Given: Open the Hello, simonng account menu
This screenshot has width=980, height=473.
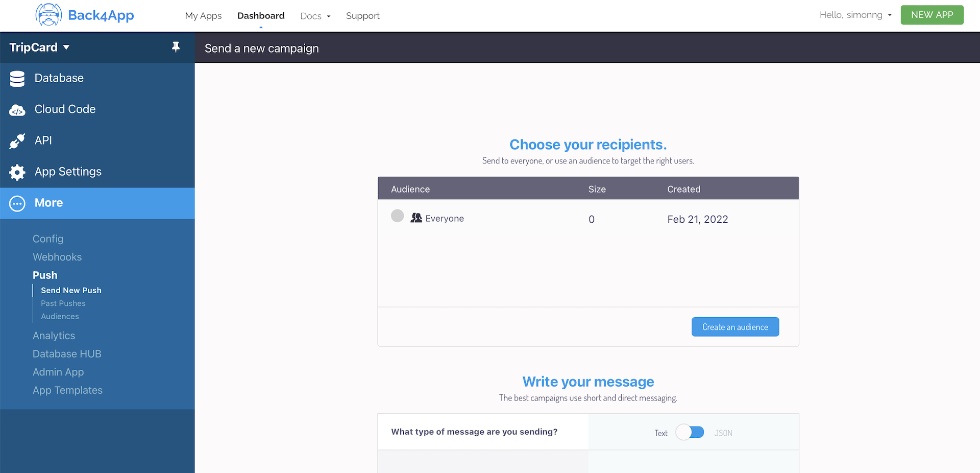Looking at the screenshot, I should 855,15.
